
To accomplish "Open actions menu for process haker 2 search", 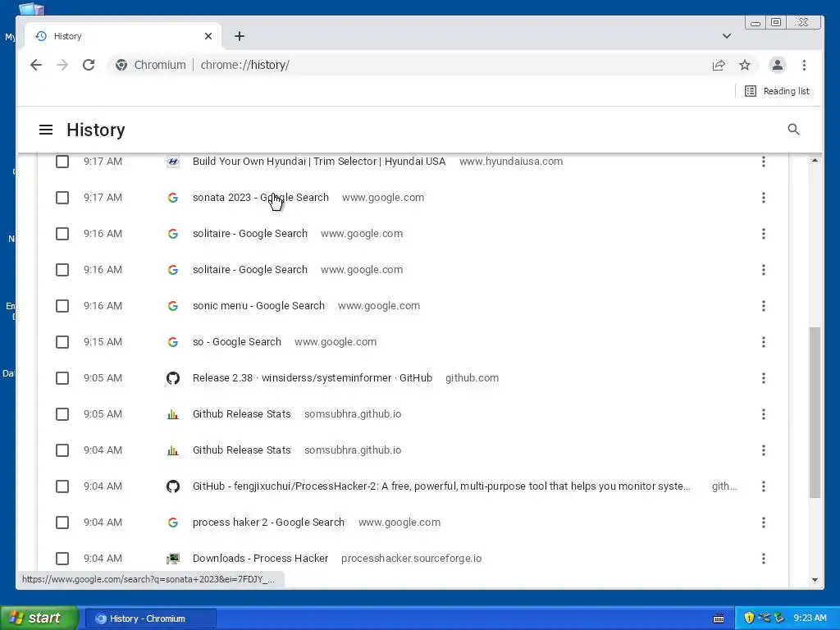I will coord(764,523).
